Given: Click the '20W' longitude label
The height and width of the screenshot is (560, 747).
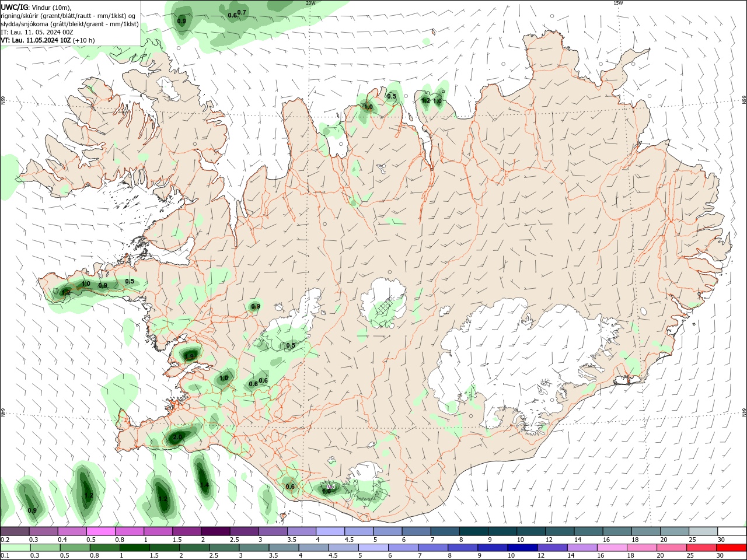Looking at the screenshot, I should coord(310,3).
